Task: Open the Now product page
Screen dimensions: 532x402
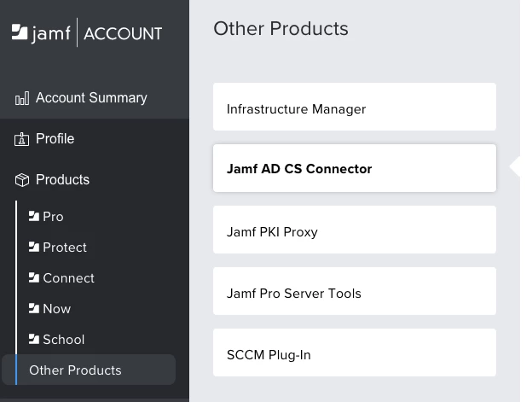Action: click(x=56, y=309)
